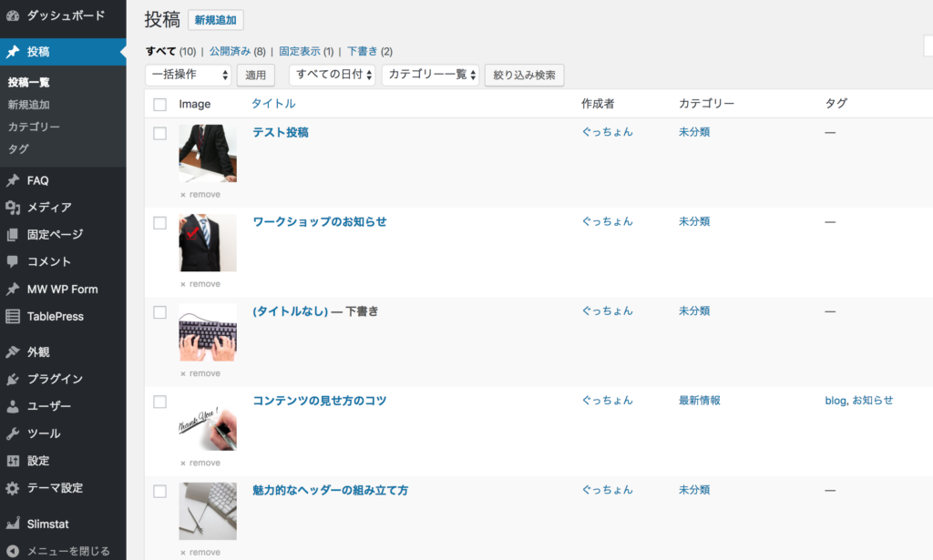The height and width of the screenshot is (560, 933).
Task: Click the 絞り込み検索 filter button
Action: 524,75
